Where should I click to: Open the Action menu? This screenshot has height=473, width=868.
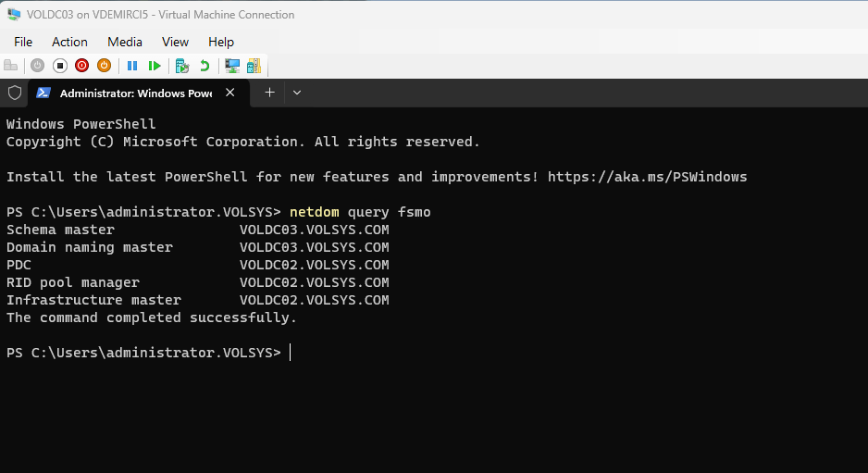[x=69, y=42]
